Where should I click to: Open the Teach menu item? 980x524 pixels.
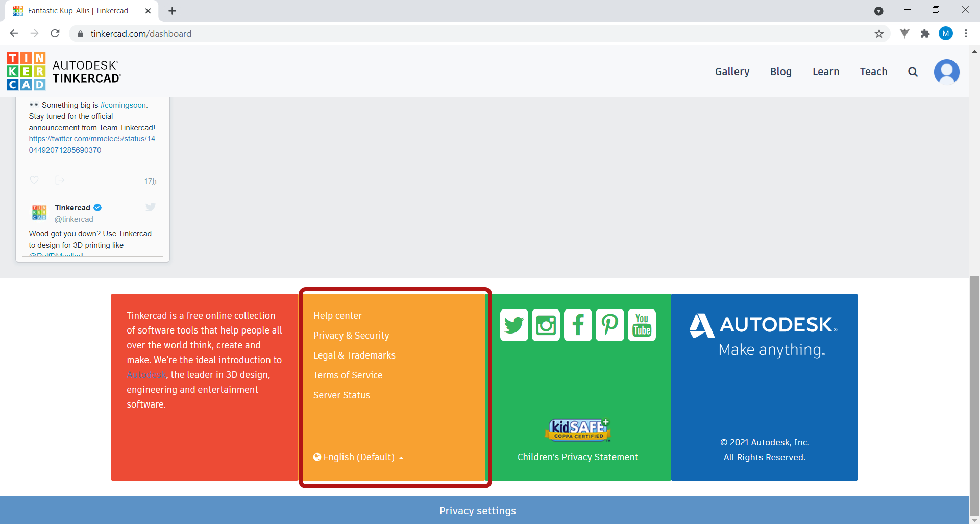click(x=873, y=72)
